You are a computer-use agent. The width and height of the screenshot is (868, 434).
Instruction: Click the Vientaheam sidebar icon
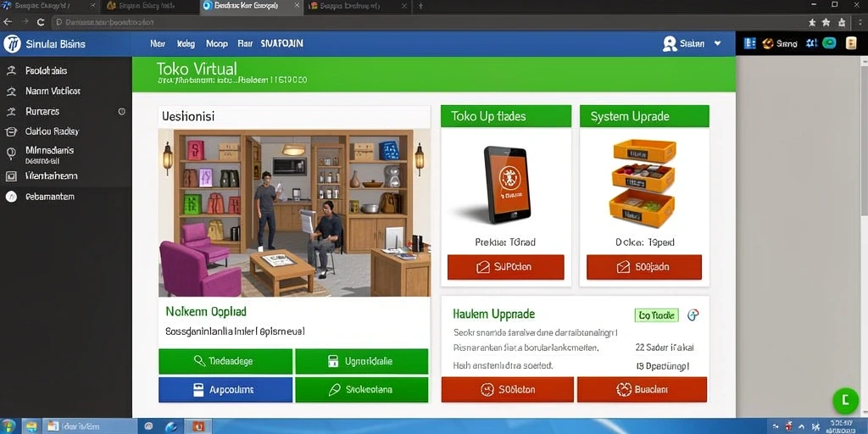10,176
